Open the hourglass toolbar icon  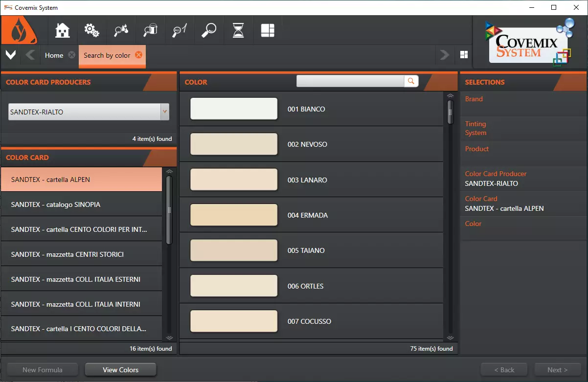[x=238, y=30]
